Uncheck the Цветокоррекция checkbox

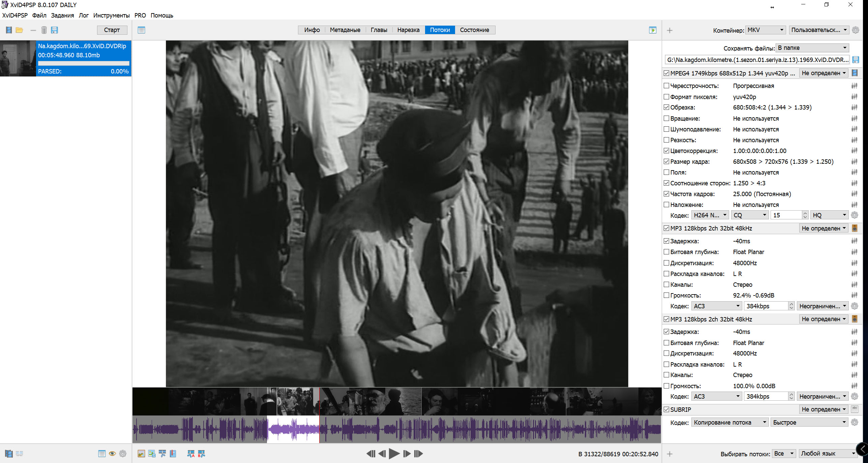(x=666, y=151)
